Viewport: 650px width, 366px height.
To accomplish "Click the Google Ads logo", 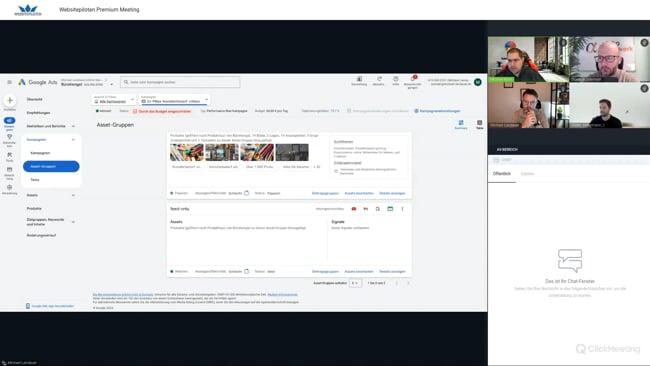I will pos(38,82).
